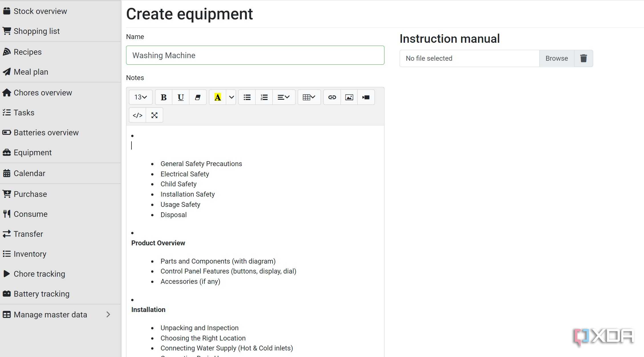Apply the yellow highlight text color
This screenshot has width=644, height=357.
[218, 97]
